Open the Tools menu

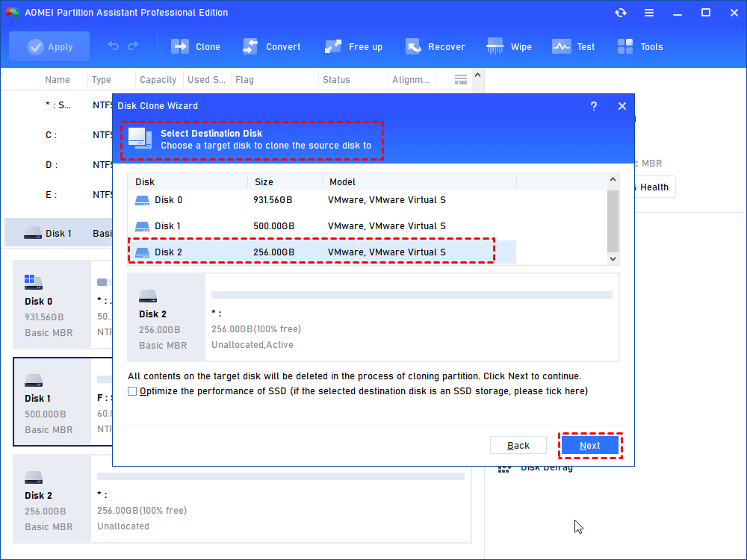(x=640, y=46)
